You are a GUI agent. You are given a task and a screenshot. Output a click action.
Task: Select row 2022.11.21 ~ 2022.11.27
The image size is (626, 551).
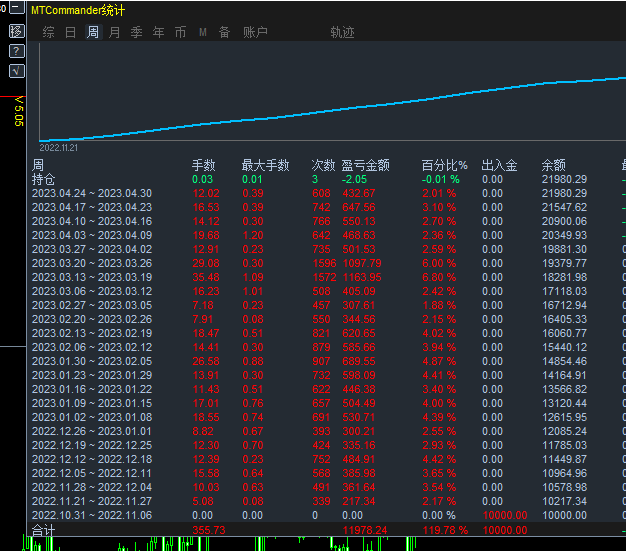click(x=326, y=501)
